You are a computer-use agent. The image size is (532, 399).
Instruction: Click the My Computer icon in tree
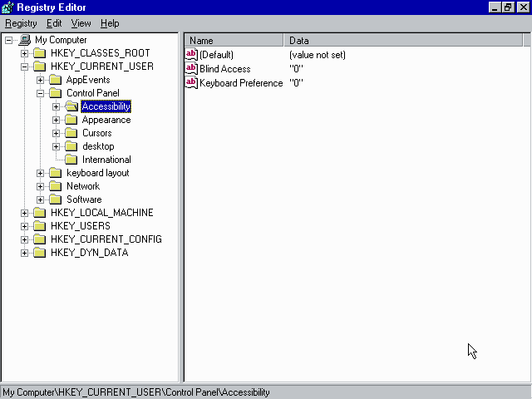coord(25,40)
